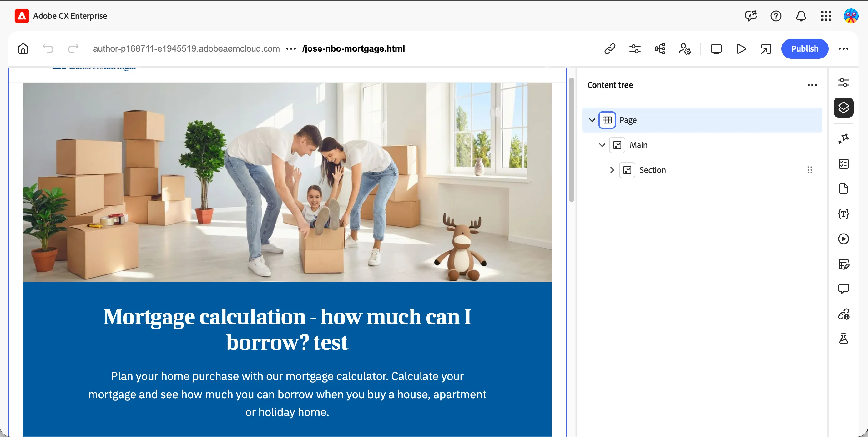Open the circled play icon in right rail
Screen dimensions: 868x437
(x=843, y=239)
